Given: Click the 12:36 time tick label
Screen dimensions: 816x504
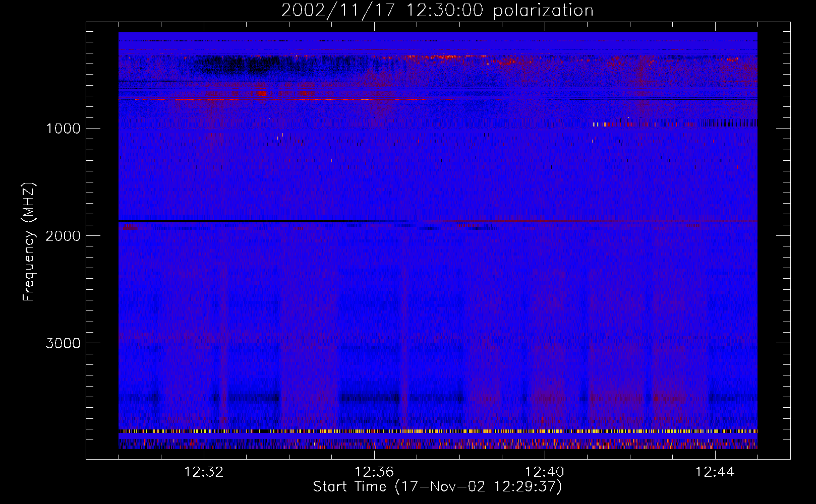Looking at the screenshot, I should coord(374,472).
